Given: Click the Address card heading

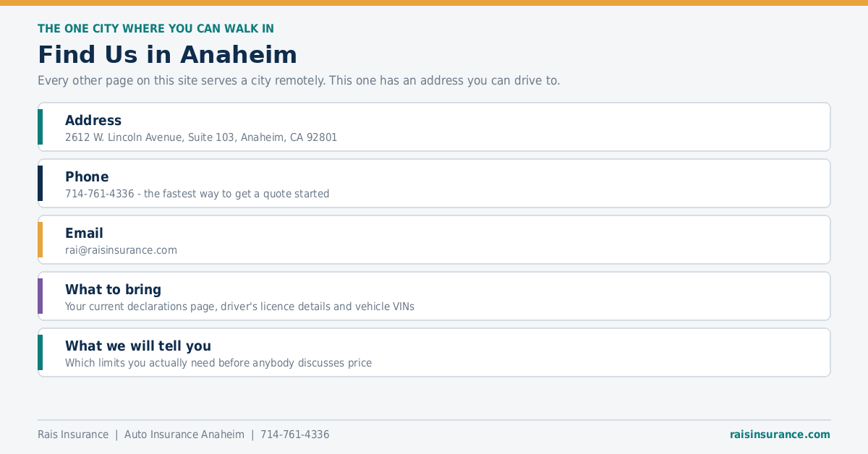Looking at the screenshot, I should click(x=93, y=121).
